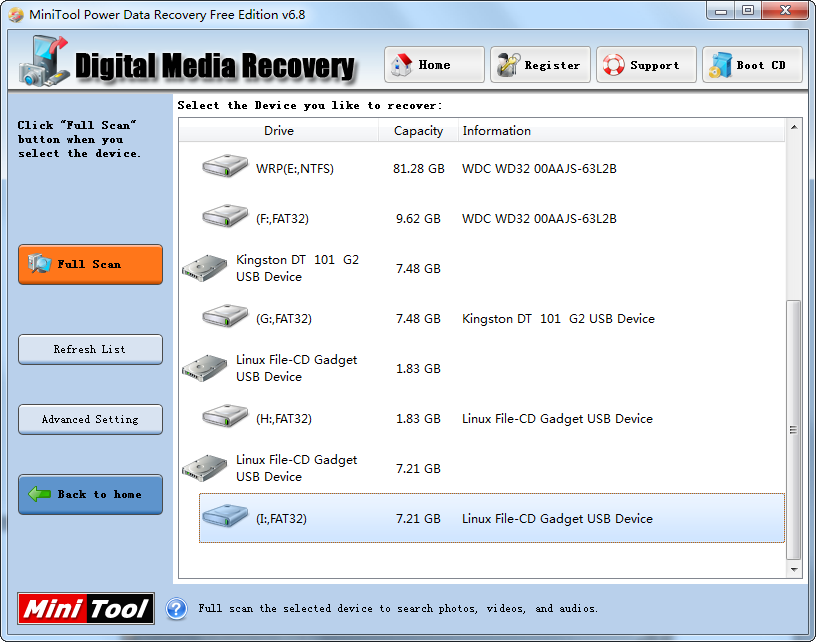Viewport: 816px width, 642px height.
Task: Open the Register button
Action: coord(540,65)
